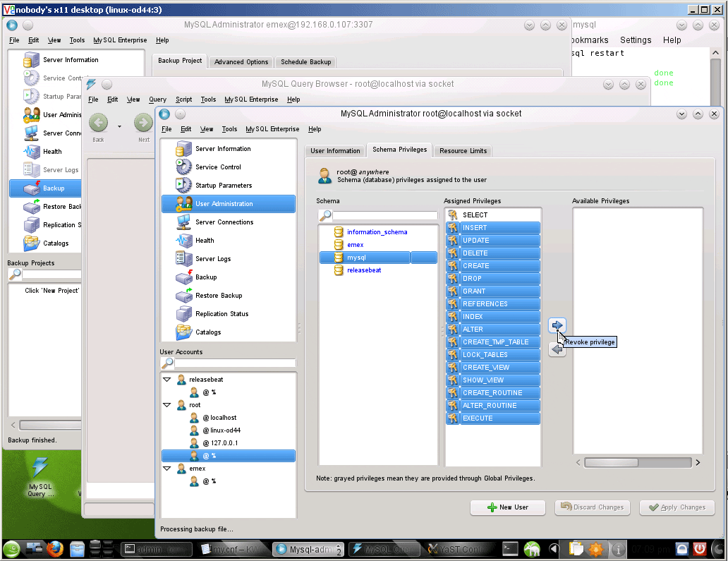
Task: Select the INSERT assigned privilege
Action: tap(493, 227)
